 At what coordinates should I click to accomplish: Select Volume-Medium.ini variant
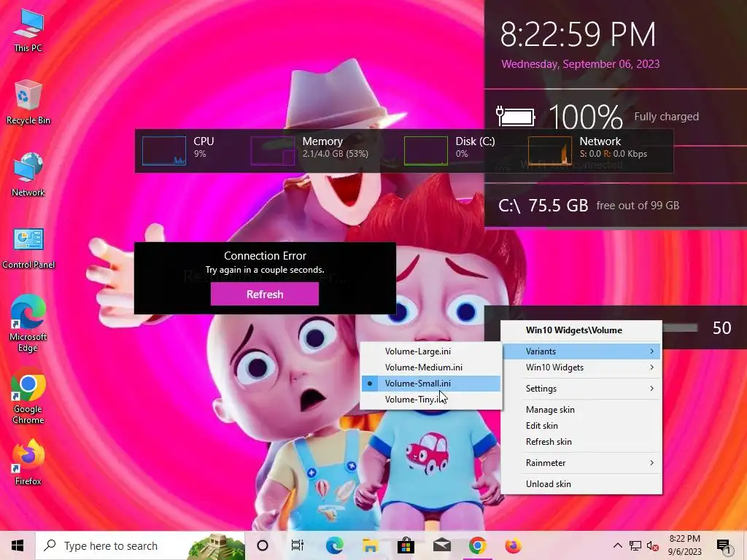431,367
